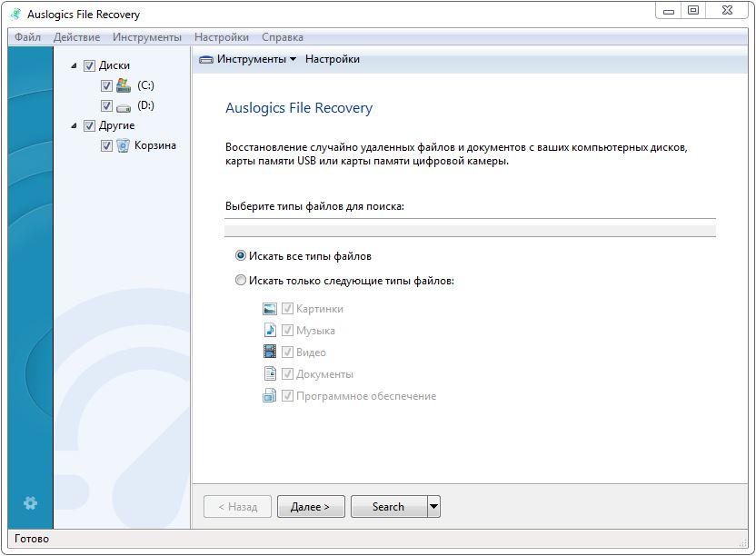The height and width of the screenshot is (556, 756).
Task: Click Настройки in the toolbar
Action: pos(333,59)
